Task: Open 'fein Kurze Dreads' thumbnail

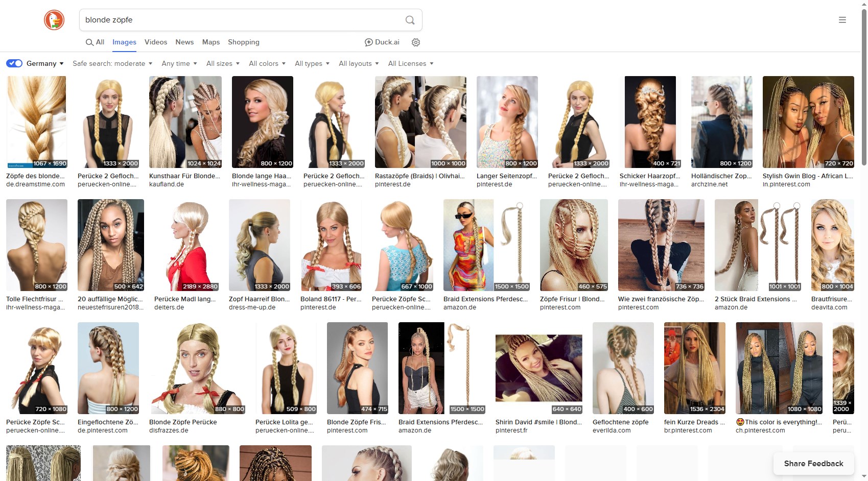Action: point(695,368)
